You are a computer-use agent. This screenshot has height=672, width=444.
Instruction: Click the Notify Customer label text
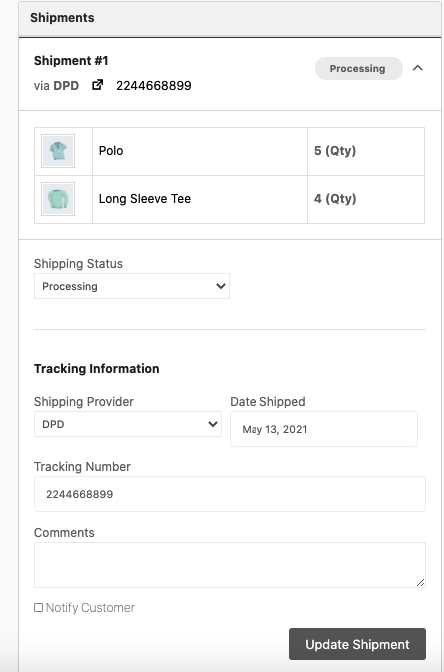pos(90,608)
